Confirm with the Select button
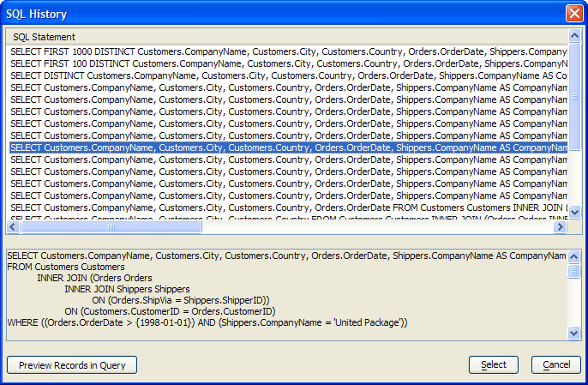Image resolution: width=588 pixels, height=385 pixels. (494, 364)
